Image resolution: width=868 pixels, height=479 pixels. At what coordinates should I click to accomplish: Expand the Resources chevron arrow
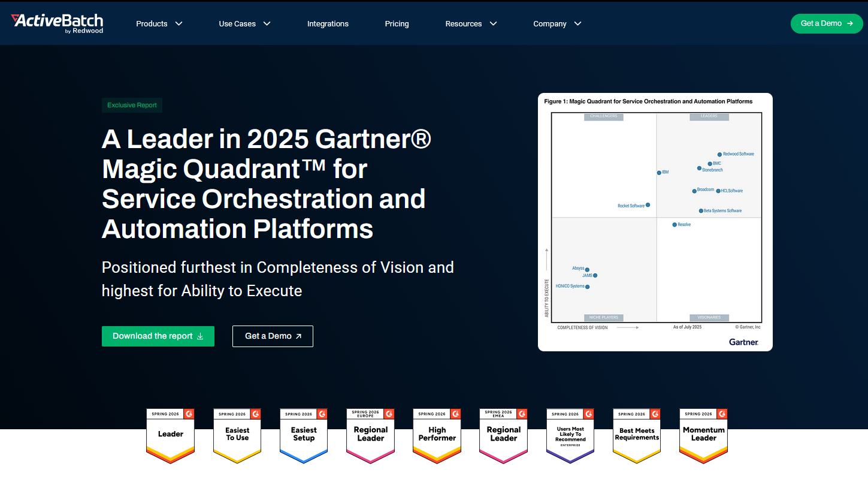(494, 24)
